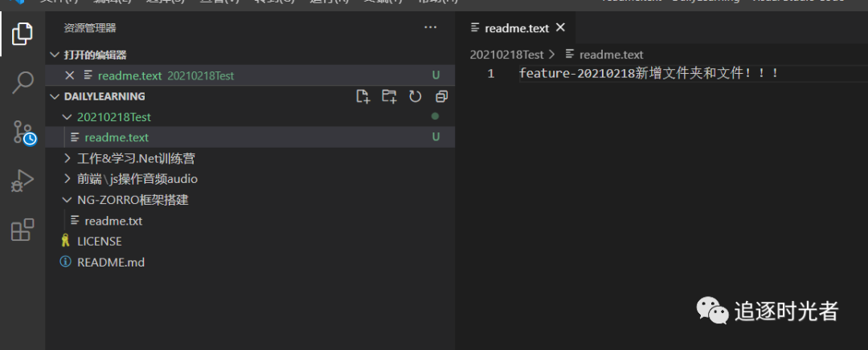This screenshot has height=350, width=868.
Task: Collapse the DAILYLEARNING section
Action: (x=55, y=96)
